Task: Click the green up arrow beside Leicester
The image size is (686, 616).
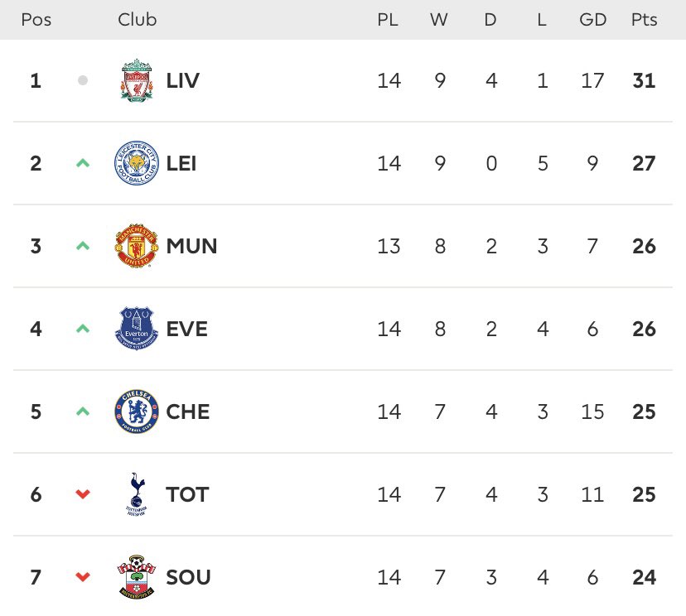Action: click(83, 163)
